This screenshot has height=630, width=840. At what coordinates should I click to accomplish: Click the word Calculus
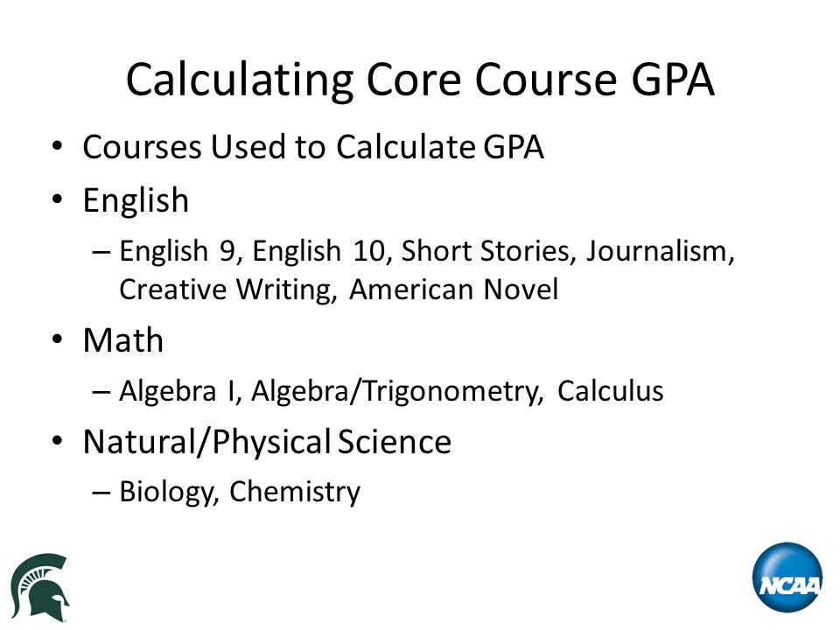click(610, 390)
